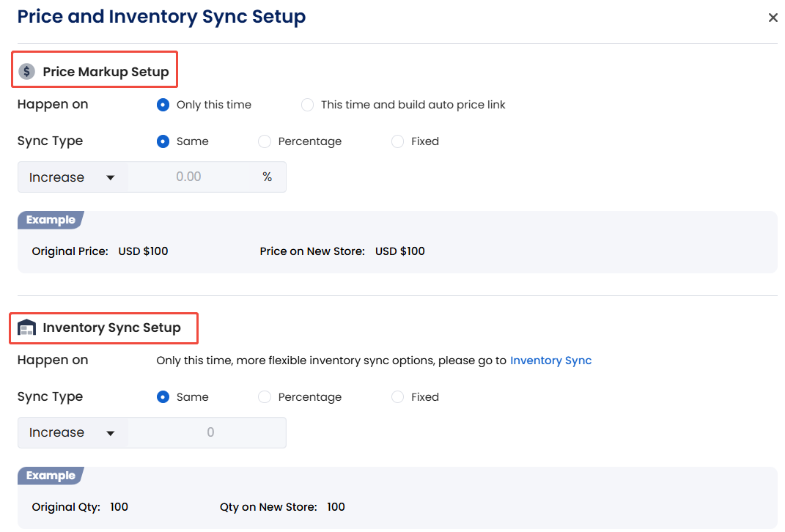The image size is (785, 532).
Task: Set inventory sync type to 'Same'
Action: coord(163,397)
